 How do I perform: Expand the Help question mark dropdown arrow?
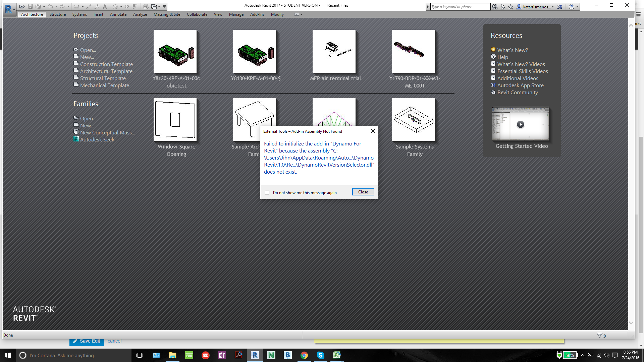point(577,7)
